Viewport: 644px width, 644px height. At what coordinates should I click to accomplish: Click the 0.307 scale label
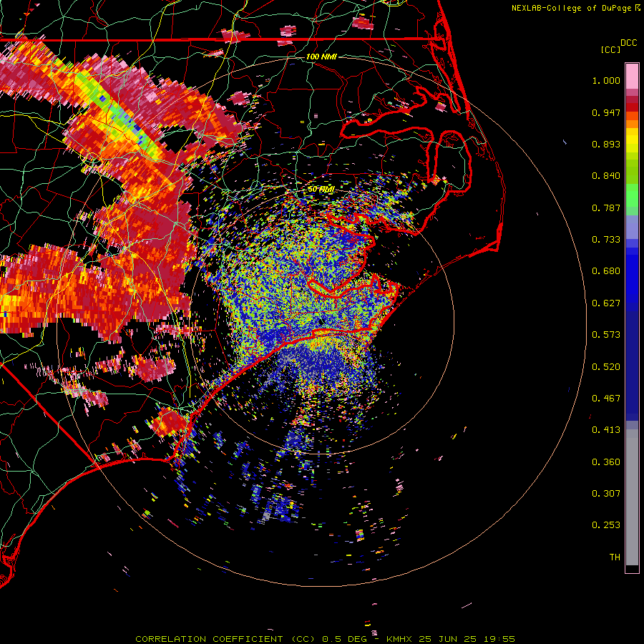pyautogui.click(x=606, y=494)
